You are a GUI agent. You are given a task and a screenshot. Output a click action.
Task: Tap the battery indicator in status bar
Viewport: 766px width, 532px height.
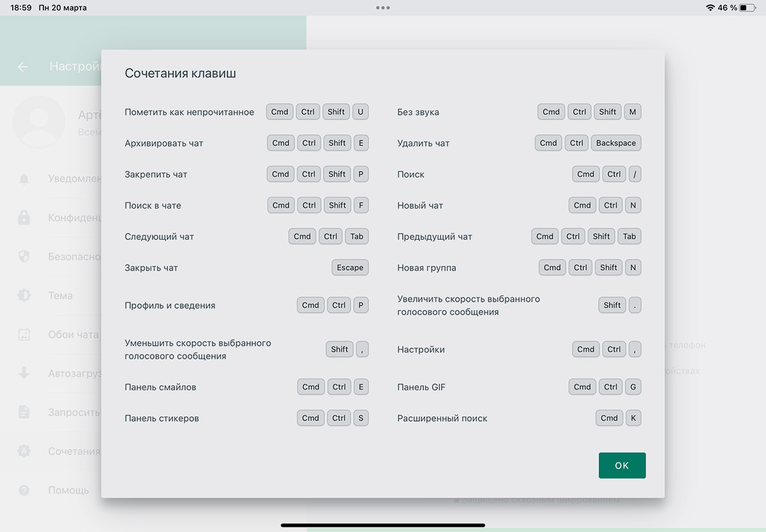pyautogui.click(x=746, y=8)
